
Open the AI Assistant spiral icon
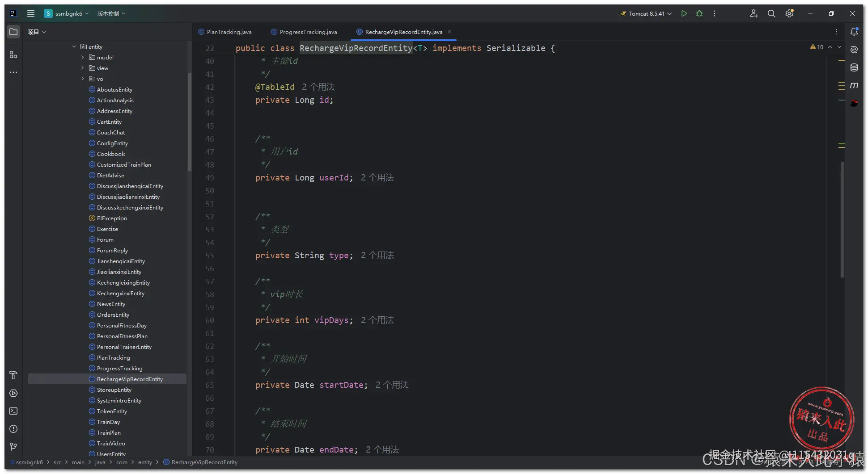coord(854,50)
